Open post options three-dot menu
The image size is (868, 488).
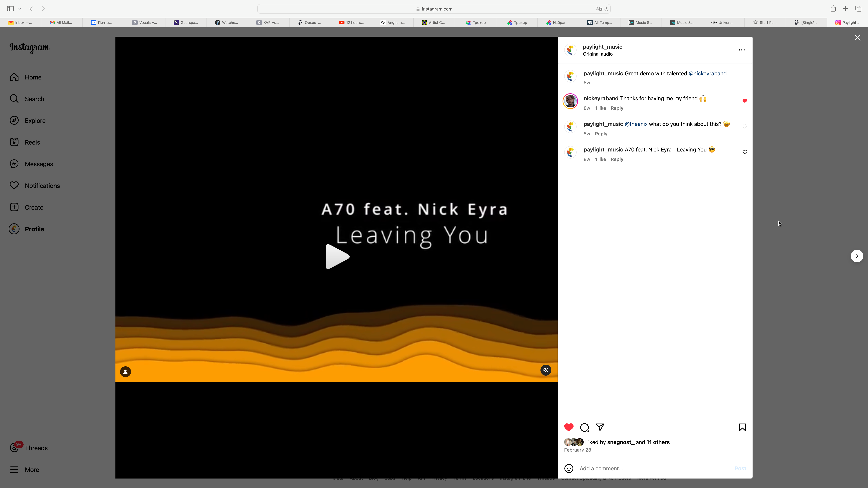click(742, 50)
